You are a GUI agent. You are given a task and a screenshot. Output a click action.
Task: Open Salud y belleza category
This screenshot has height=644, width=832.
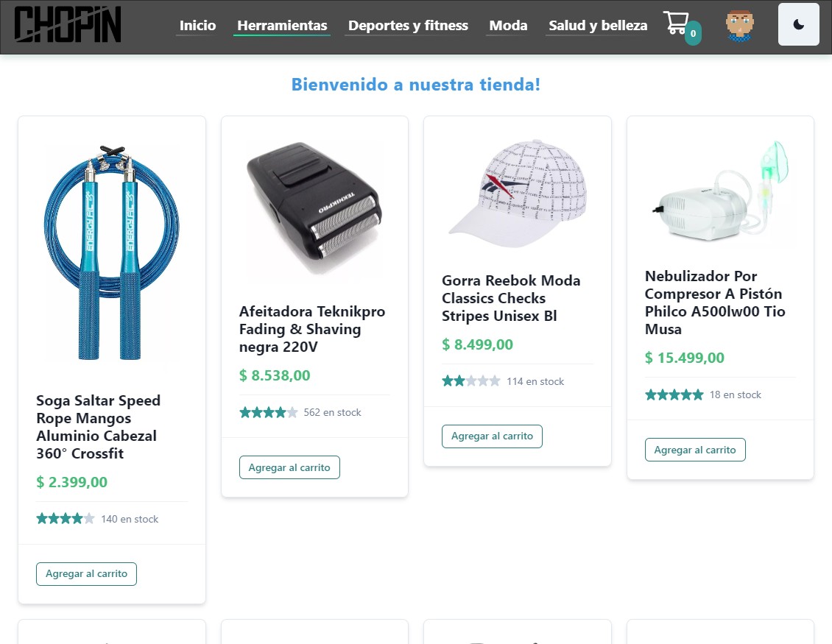[598, 26]
